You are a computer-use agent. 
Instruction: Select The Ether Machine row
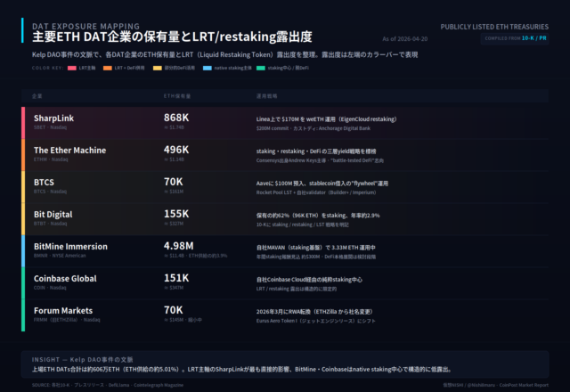(285, 154)
